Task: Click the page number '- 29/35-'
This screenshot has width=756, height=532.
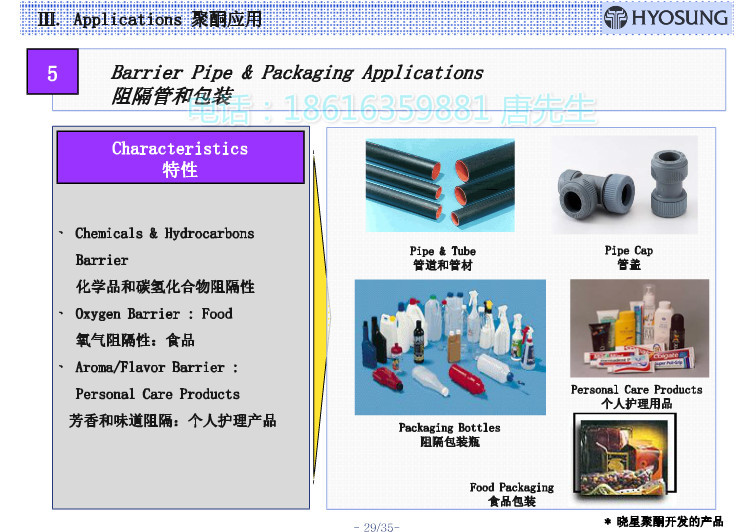Action: pyautogui.click(x=377, y=527)
